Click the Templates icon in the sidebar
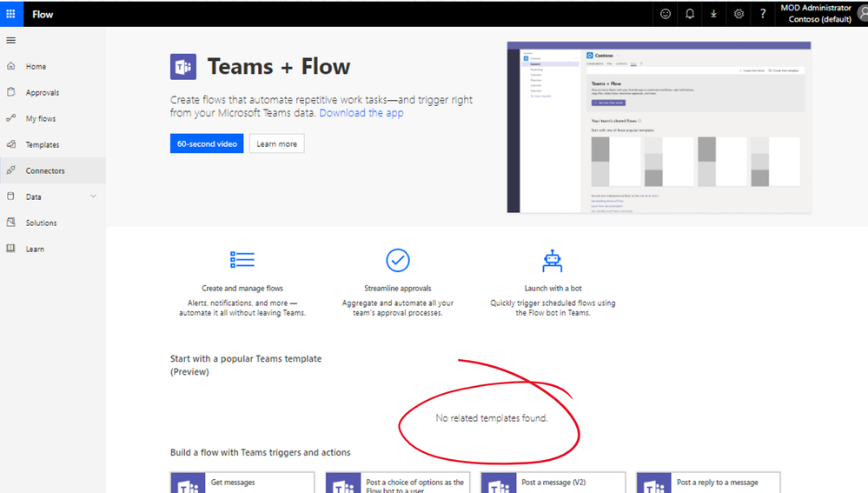The width and height of the screenshot is (868, 493). [x=11, y=144]
